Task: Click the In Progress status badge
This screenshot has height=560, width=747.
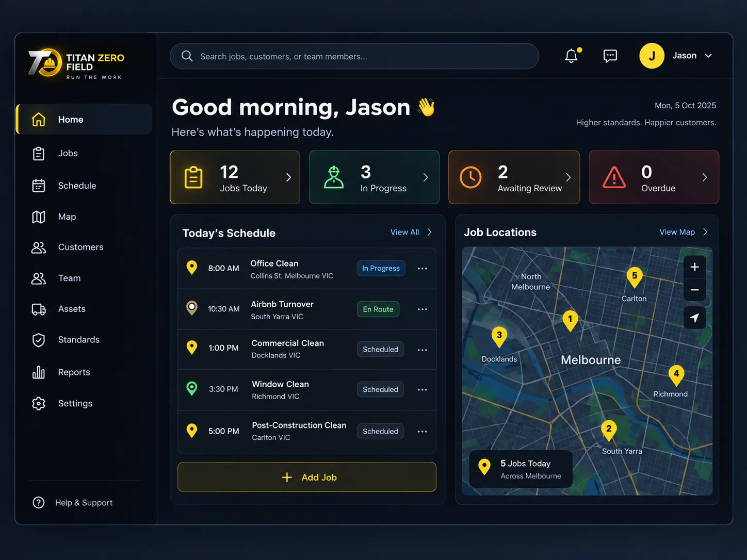Action: click(381, 268)
